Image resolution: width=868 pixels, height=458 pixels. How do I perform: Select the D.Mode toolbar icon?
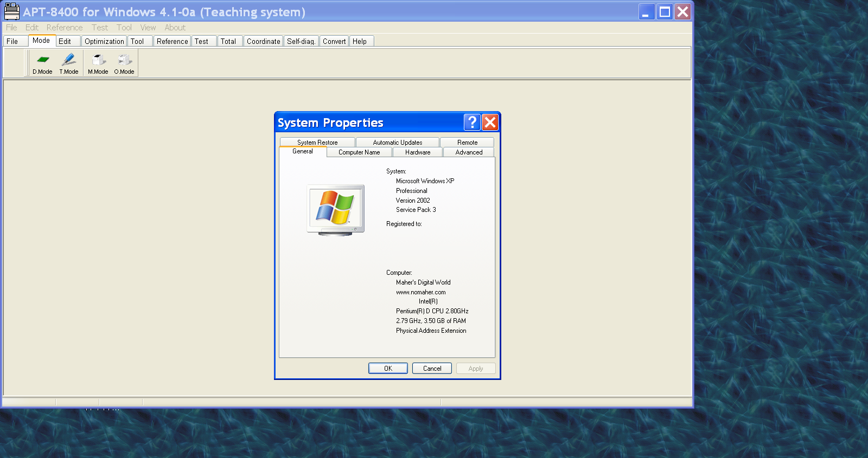coord(42,63)
